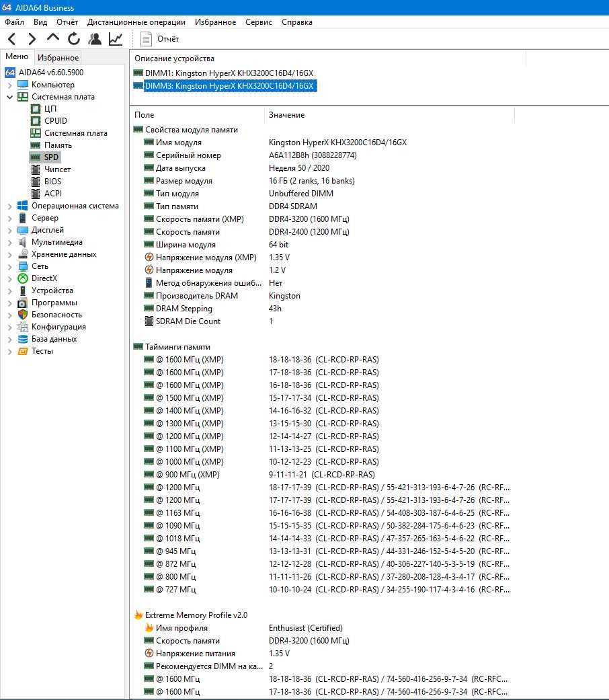The width and height of the screenshot is (609, 700).
Task: Expand the Тесты tree node
Action: click(x=10, y=351)
